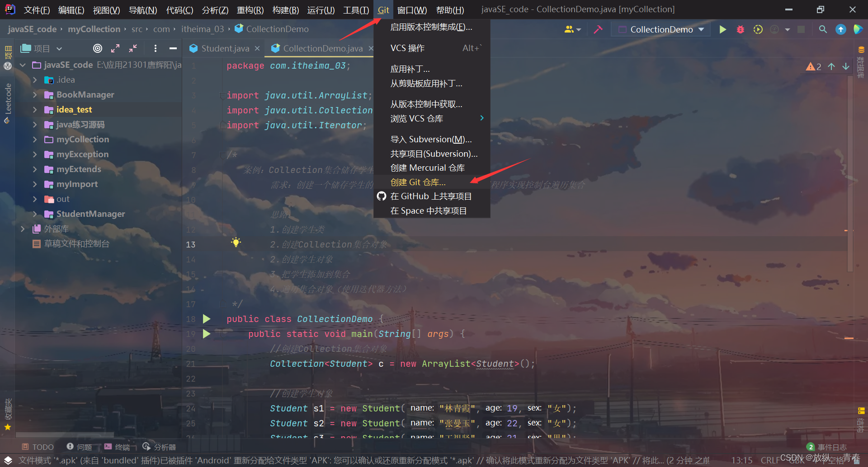This screenshot has width=868, height=467.
Task: Choose Create Mercurial Repository
Action: [432, 168]
